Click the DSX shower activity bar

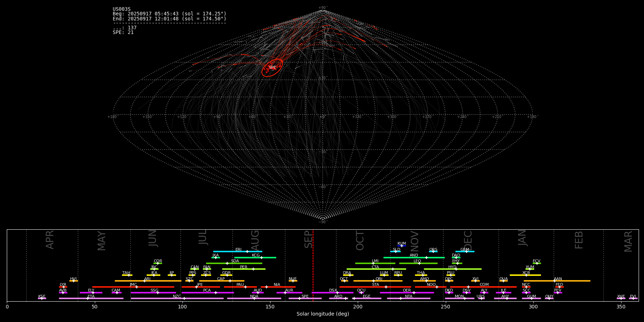click(x=332, y=293)
